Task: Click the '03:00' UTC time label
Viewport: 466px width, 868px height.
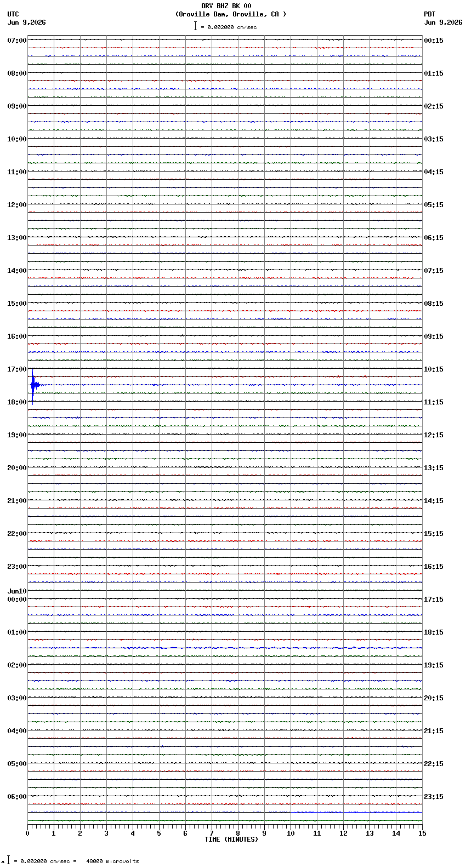Action: point(17,698)
